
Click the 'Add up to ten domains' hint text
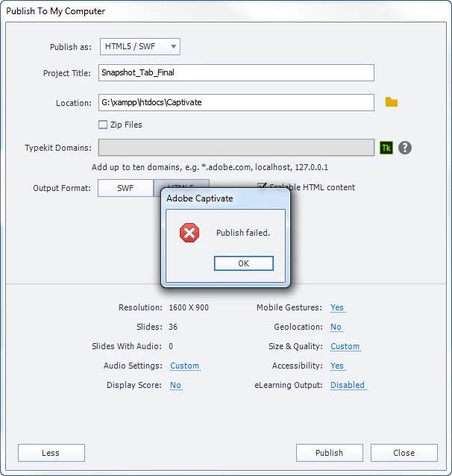[210, 167]
